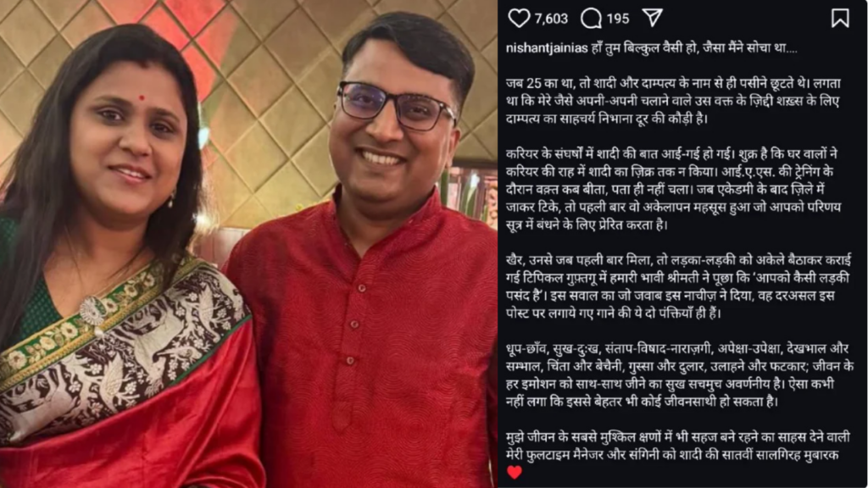The image size is (868, 488).
Task: View the 7,603 likes count
Action: click(x=551, y=19)
